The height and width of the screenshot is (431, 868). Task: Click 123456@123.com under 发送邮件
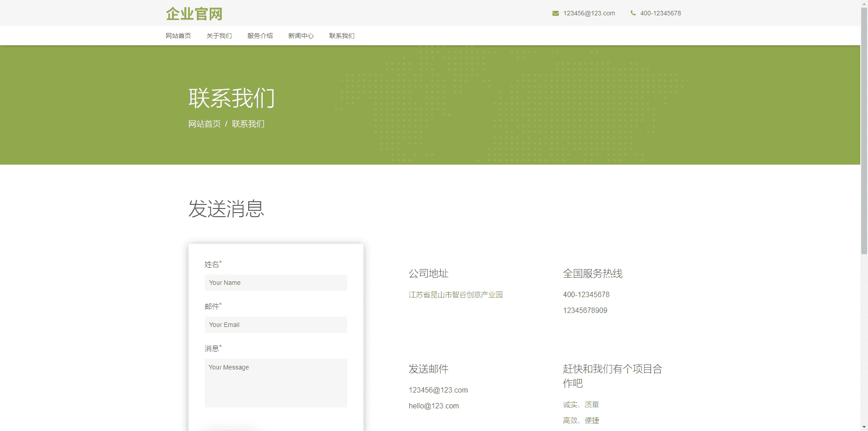(439, 390)
